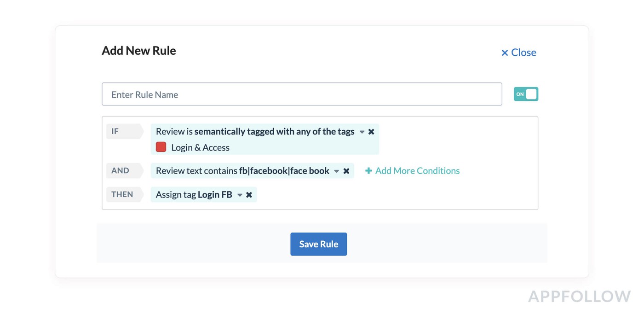Open the review text contains dropdown arrow
This screenshot has height=315, width=644.
point(337,171)
